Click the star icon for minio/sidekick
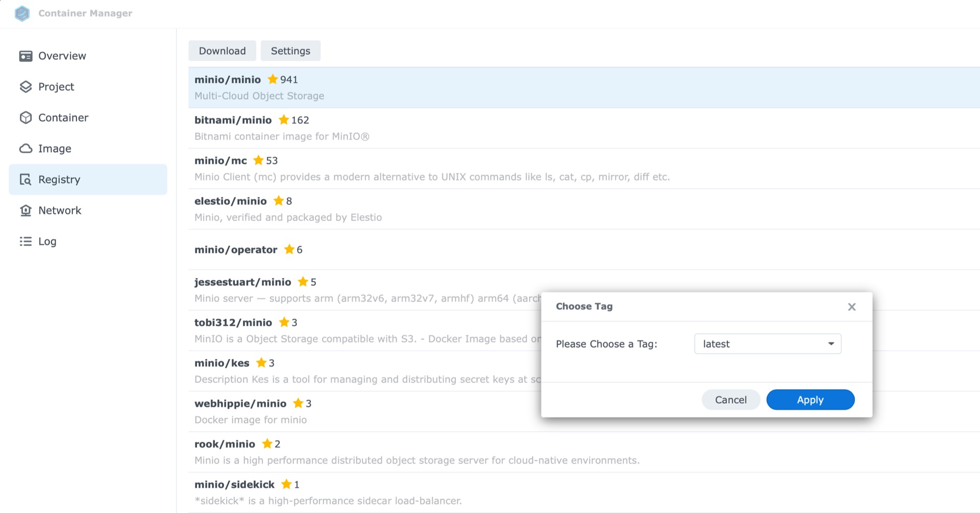This screenshot has width=980, height=513. 286,484
